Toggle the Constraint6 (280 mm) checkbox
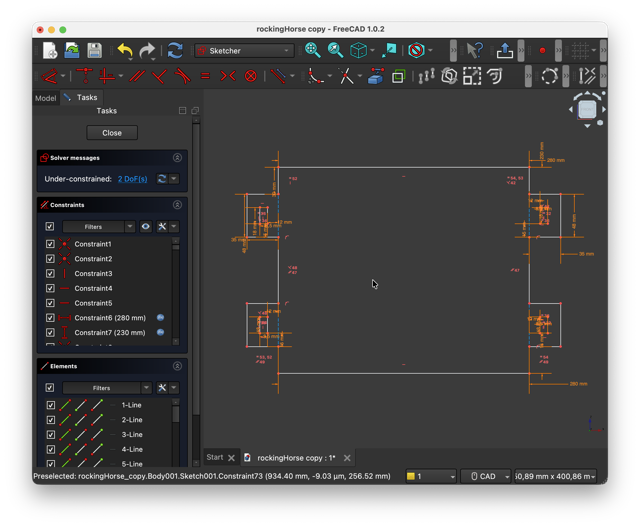The height and width of the screenshot is (527, 640). pyautogui.click(x=50, y=318)
